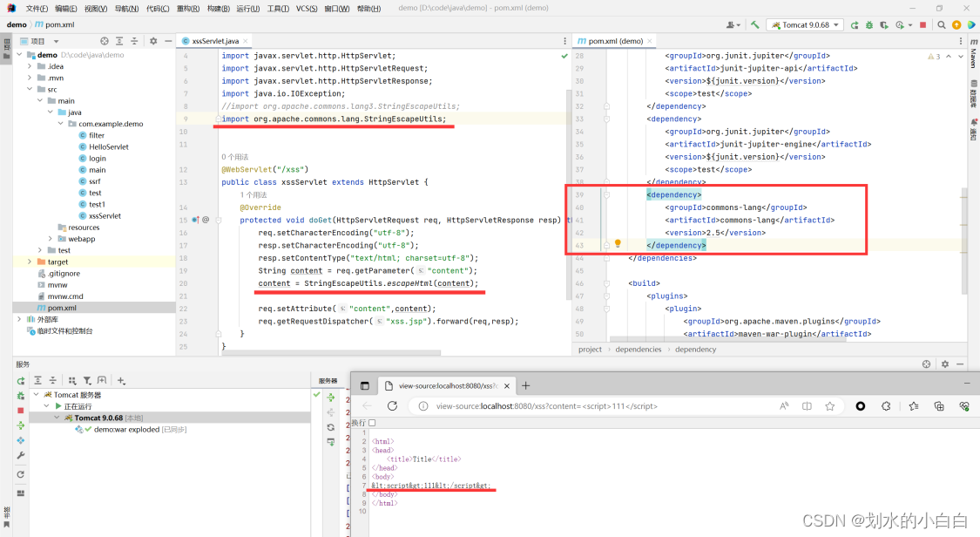Switch to pom.xml (demo) editor tab
980x537 pixels.
coord(616,41)
